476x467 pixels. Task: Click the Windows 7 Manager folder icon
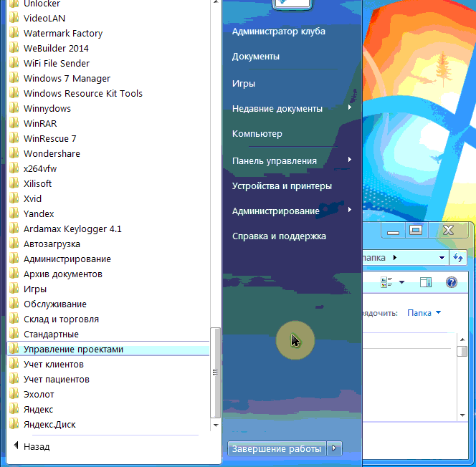point(14,79)
